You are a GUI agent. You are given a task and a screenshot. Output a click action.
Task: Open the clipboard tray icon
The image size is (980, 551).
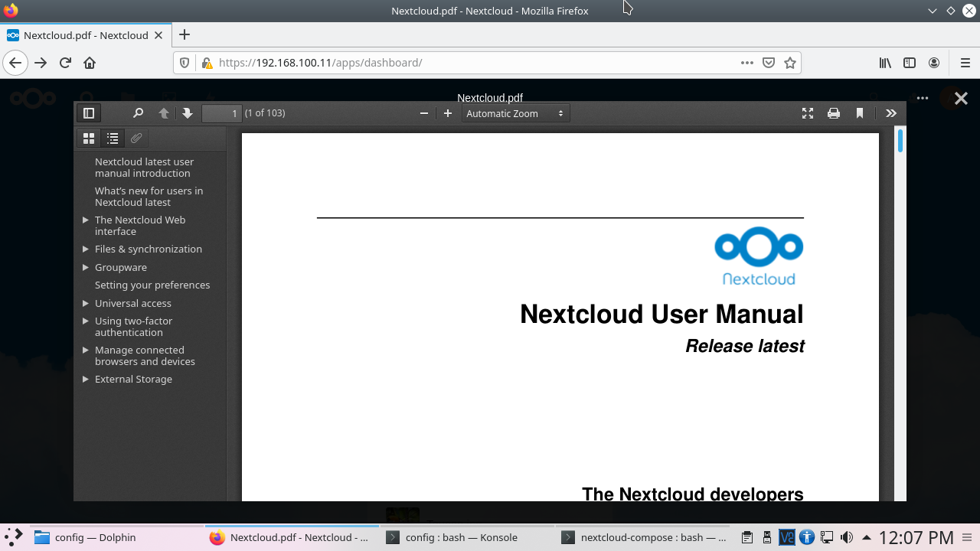pos(747,537)
